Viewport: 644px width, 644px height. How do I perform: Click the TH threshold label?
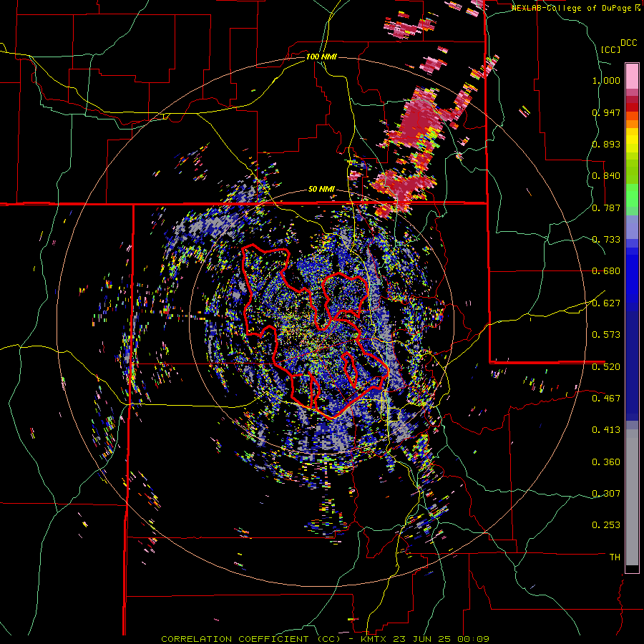[615, 557]
